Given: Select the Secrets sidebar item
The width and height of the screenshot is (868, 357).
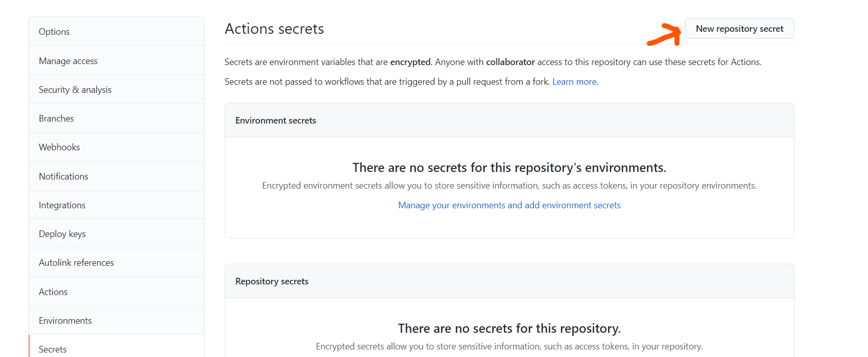Looking at the screenshot, I should pos(52,349).
